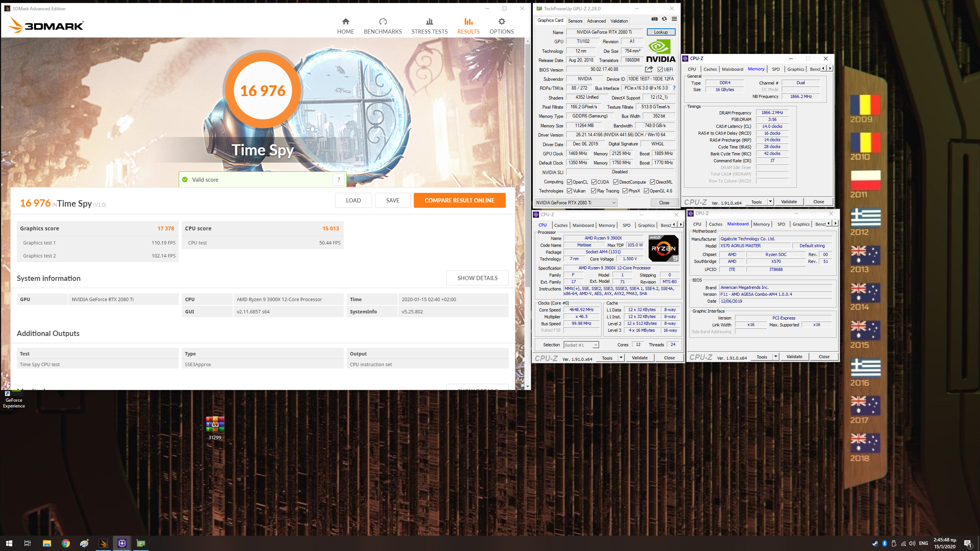Viewport: 980px width, 551px height.
Task: Toggle OpenCL checkbox in GPU-Z
Action: coord(569,182)
